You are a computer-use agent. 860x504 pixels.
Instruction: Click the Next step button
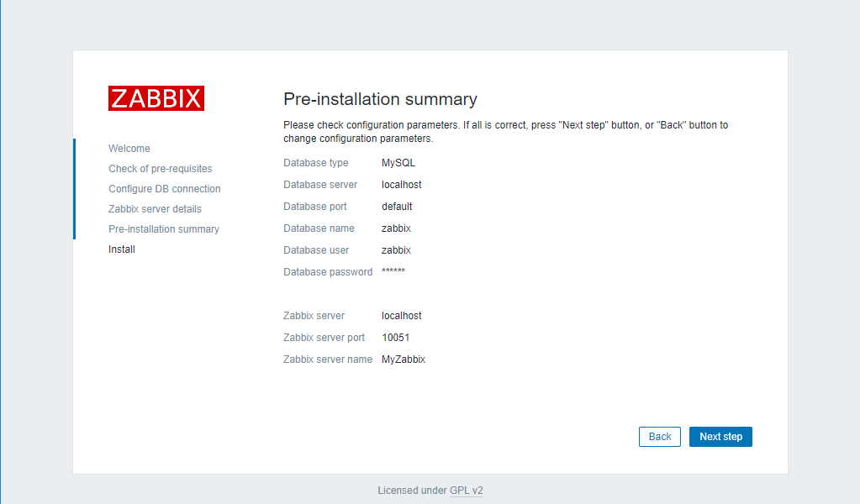tap(720, 437)
